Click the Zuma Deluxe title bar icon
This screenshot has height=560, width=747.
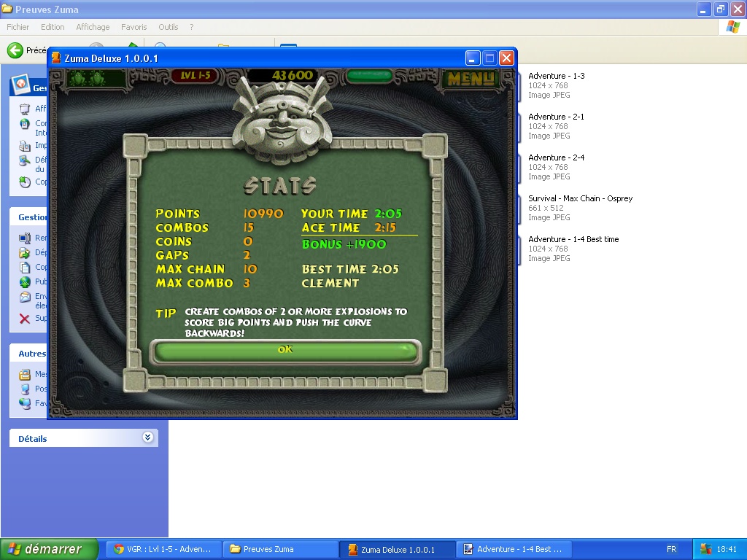(x=57, y=58)
